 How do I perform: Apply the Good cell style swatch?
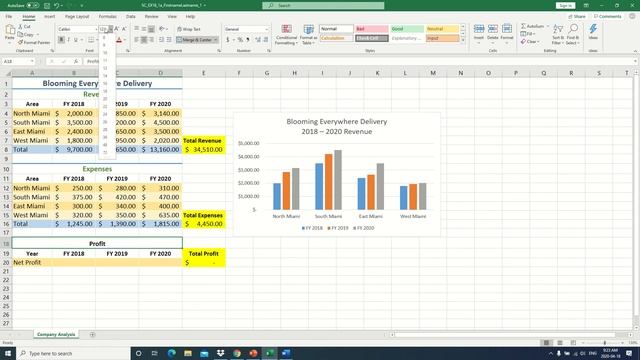coord(407,29)
